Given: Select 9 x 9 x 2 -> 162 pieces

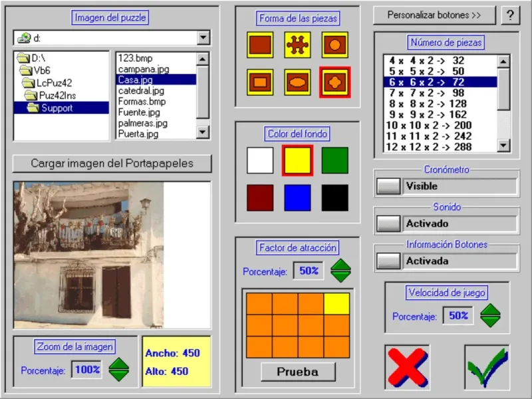Looking at the screenshot, I should [440, 114].
